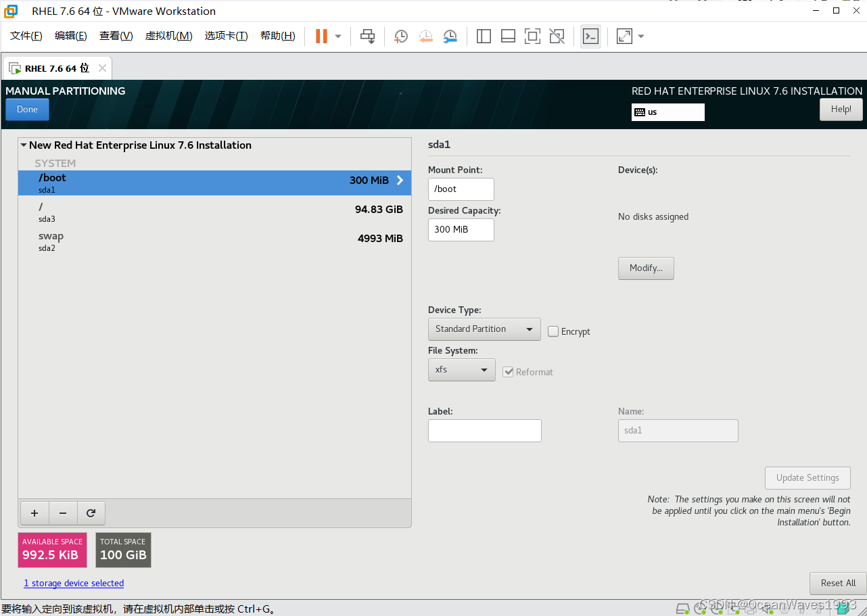
Task: Open the console view icon
Action: [x=590, y=36]
